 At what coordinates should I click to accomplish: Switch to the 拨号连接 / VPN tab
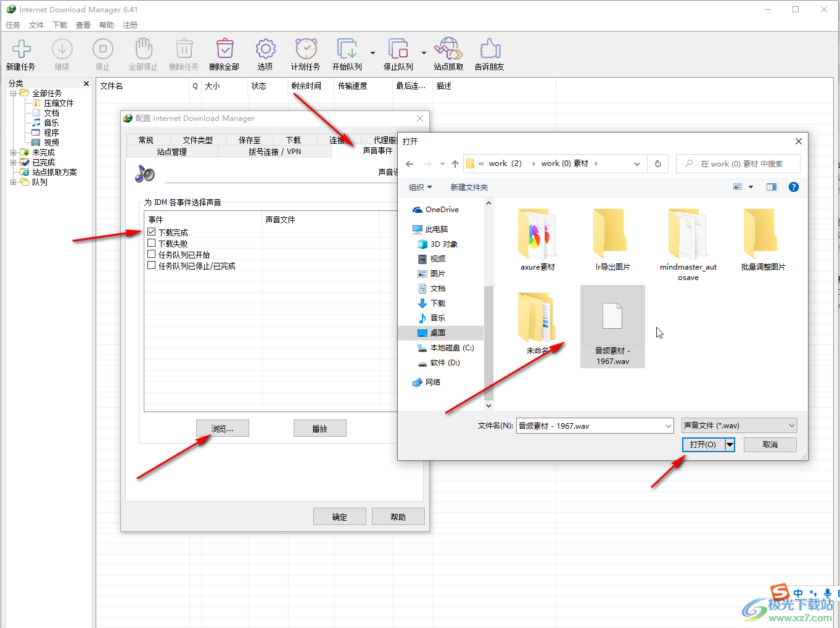(x=275, y=151)
